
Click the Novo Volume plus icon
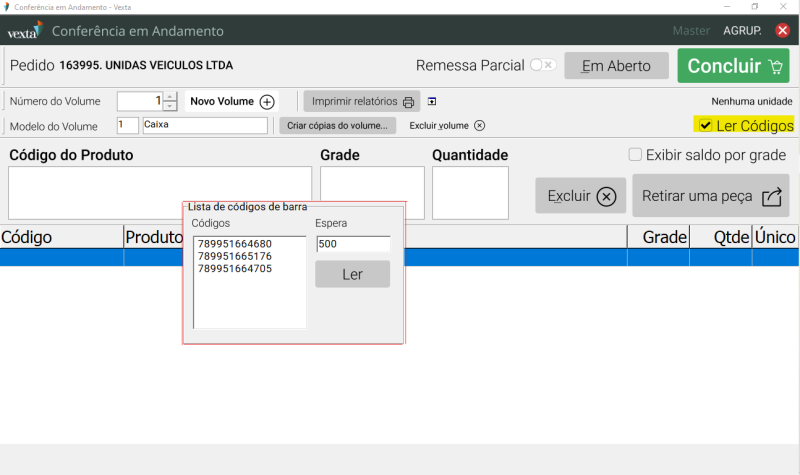point(267,102)
